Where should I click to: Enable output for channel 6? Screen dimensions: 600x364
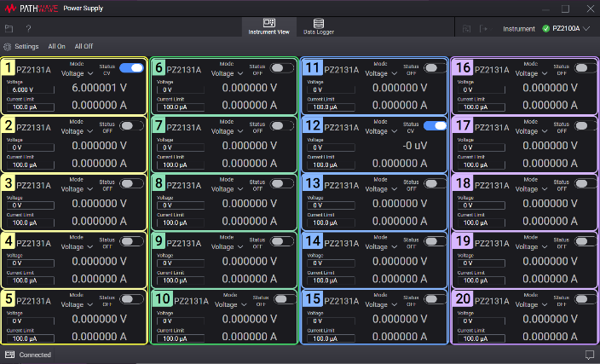tap(282, 67)
